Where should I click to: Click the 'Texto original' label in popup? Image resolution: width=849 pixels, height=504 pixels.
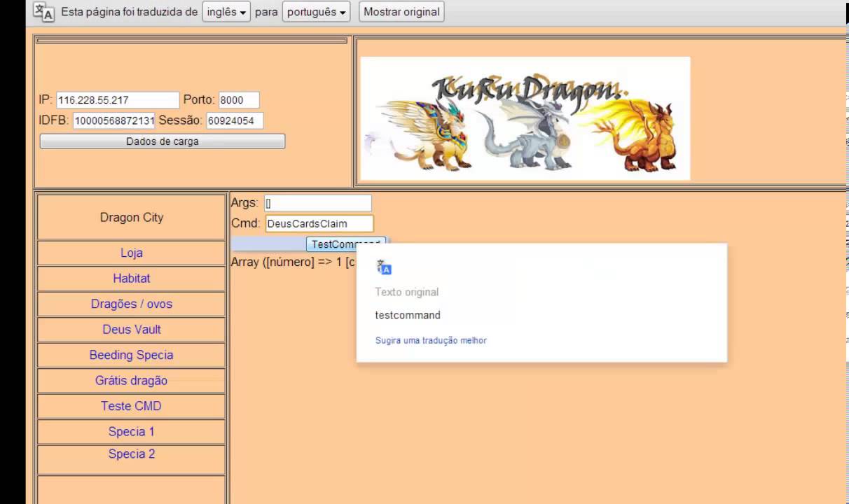coord(407,292)
